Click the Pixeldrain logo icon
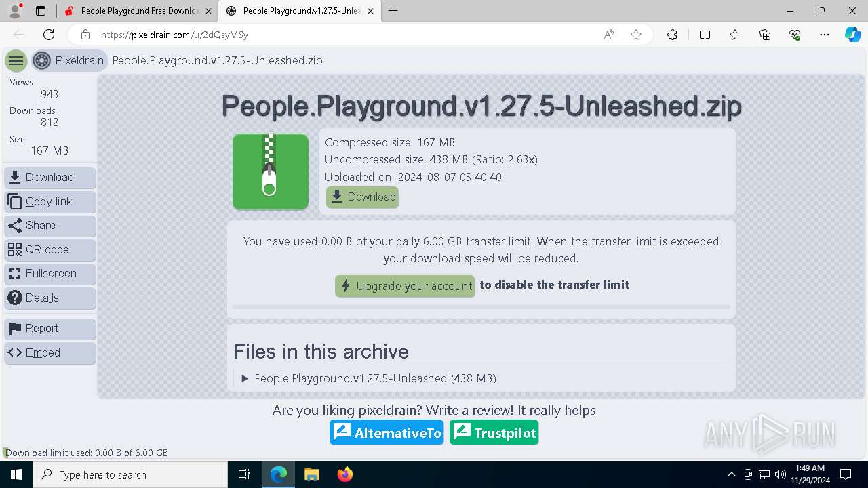868x488 pixels. (x=42, y=61)
